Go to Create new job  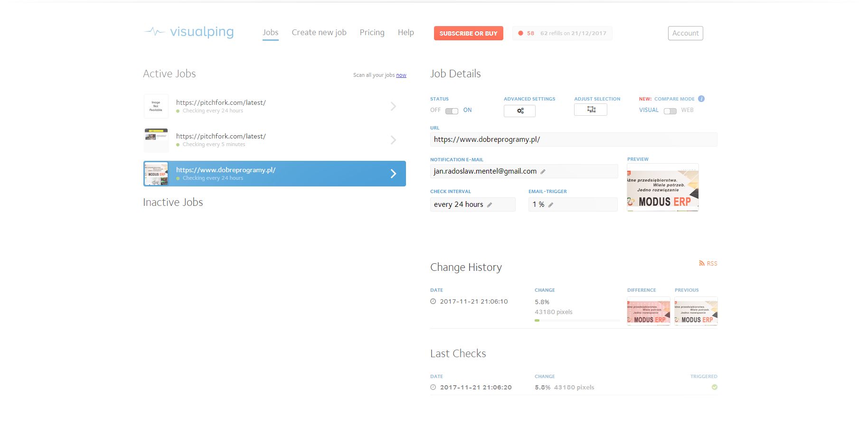click(x=319, y=32)
